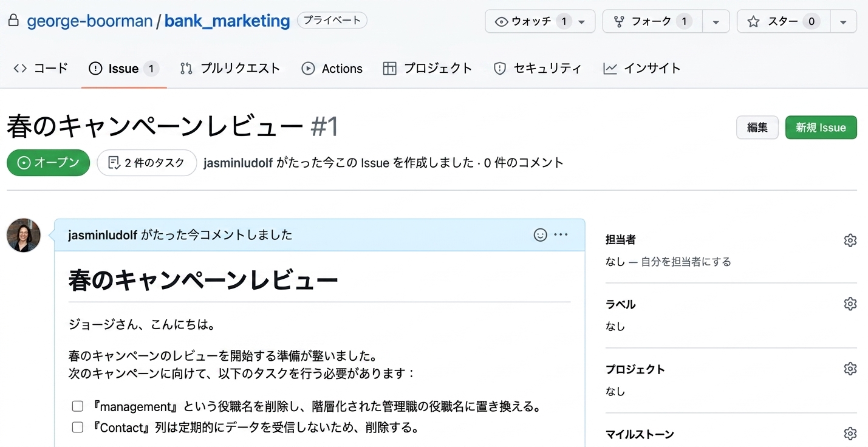Click the 2 件のタスク progress pill
Screen dimensions: 868x447
click(147, 163)
